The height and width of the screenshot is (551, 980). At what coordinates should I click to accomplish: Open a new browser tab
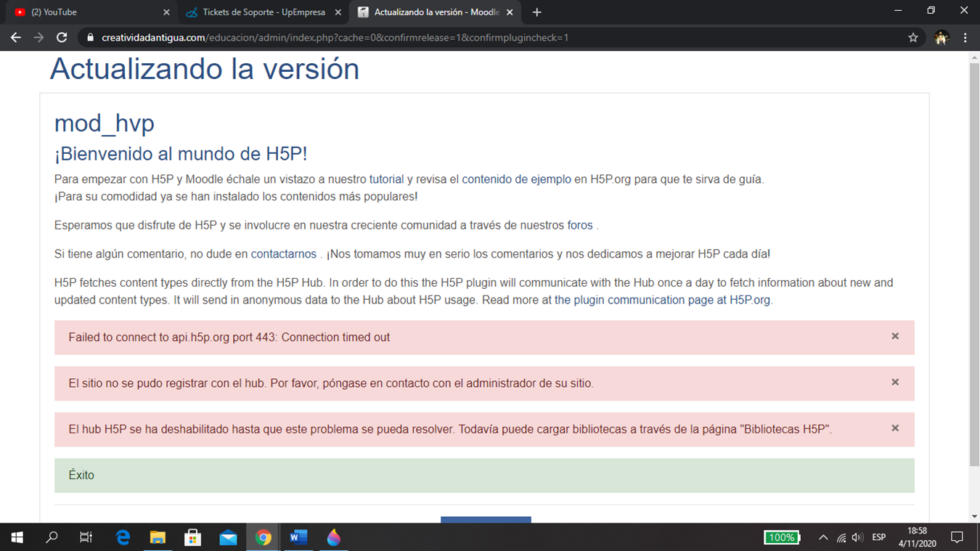point(536,12)
